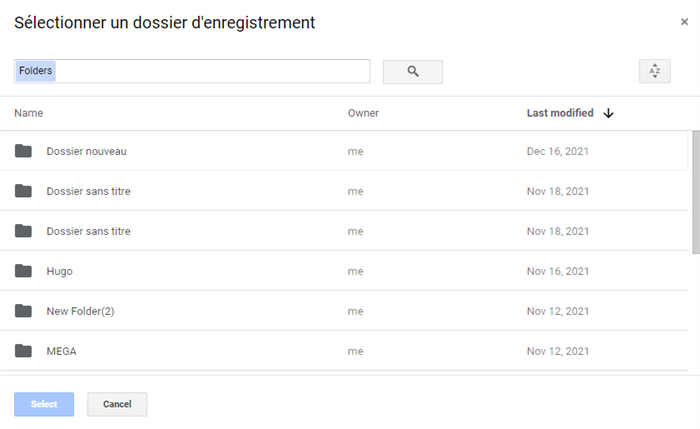Click the Last modified column label
The height and width of the screenshot is (429, 700).
[560, 113]
